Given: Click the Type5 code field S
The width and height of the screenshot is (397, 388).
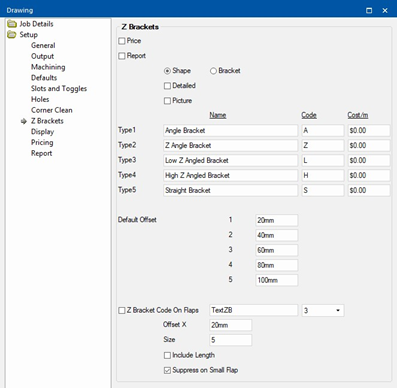Looking at the screenshot, I should [323, 190].
